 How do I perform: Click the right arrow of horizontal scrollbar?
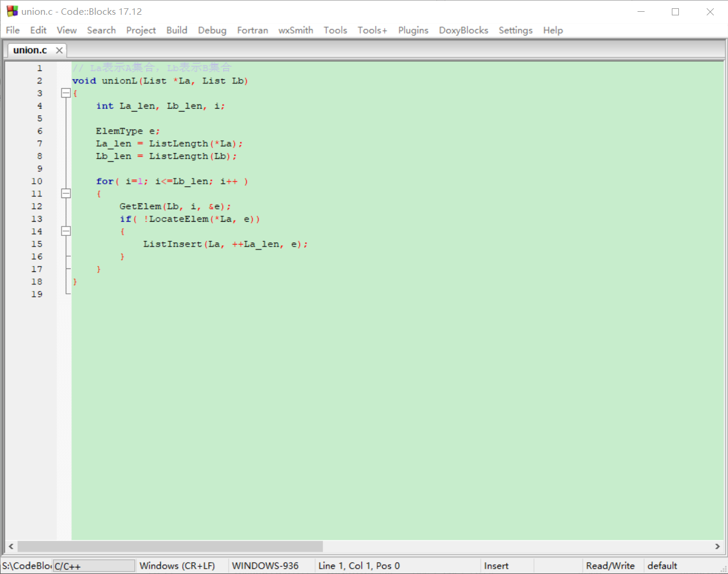point(718,546)
